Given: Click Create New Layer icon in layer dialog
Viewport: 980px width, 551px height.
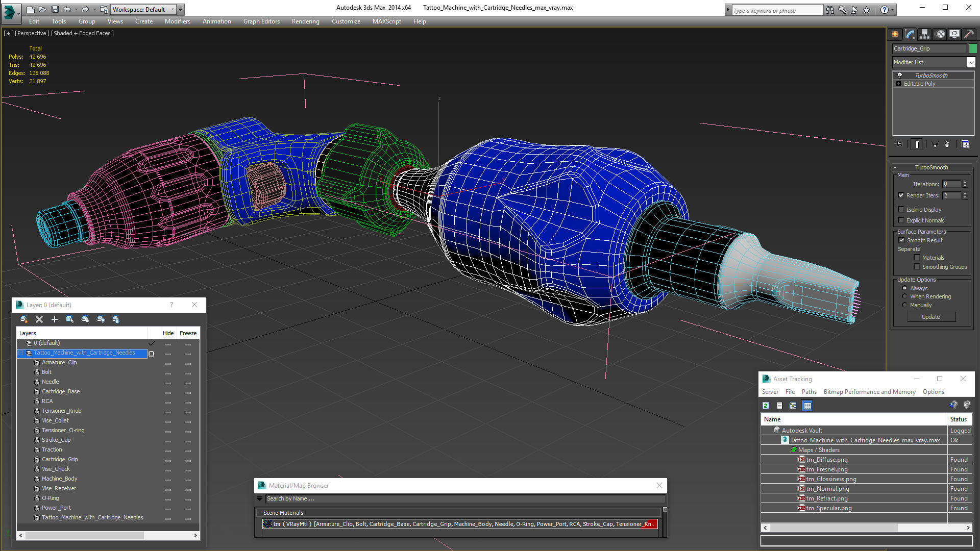Looking at the screenshot, I should pos(23,319).
